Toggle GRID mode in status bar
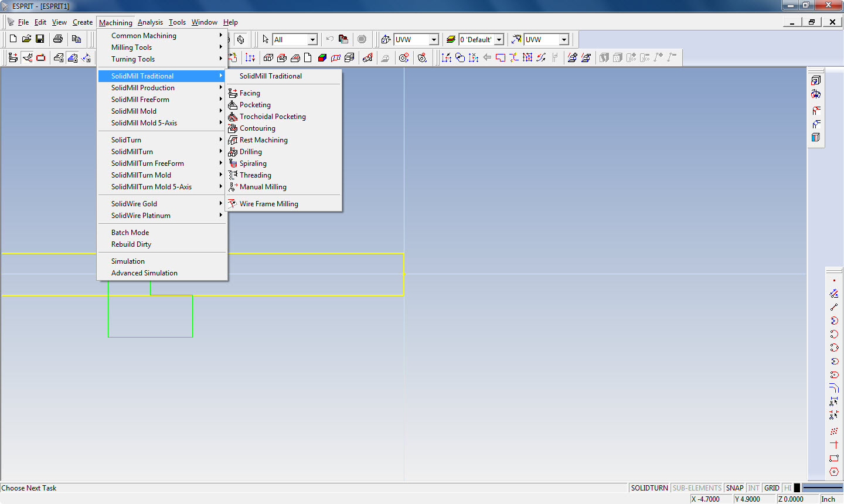The width and height of the screenshot is (844, 504). [772, 488]
